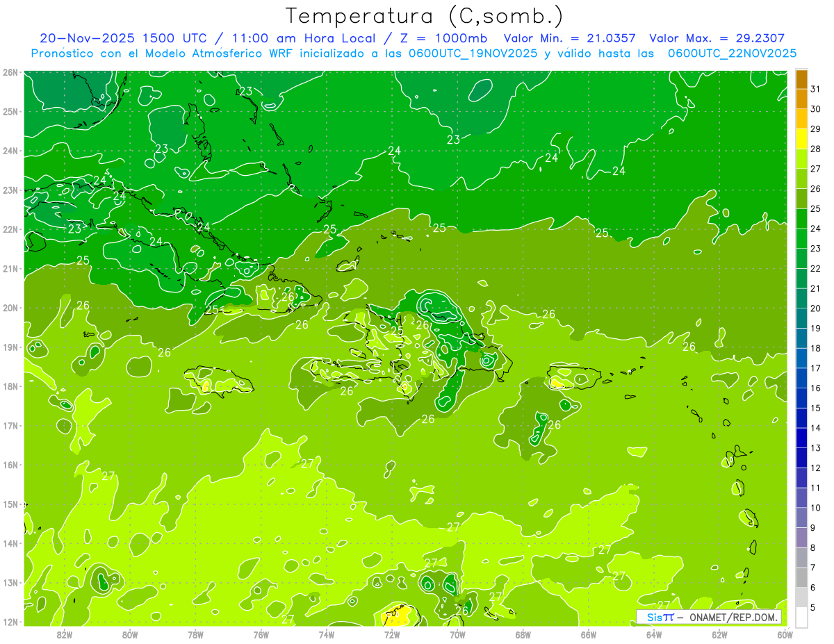
Task: Click the 20N latitude axis label
Action: tap(10, 308)
